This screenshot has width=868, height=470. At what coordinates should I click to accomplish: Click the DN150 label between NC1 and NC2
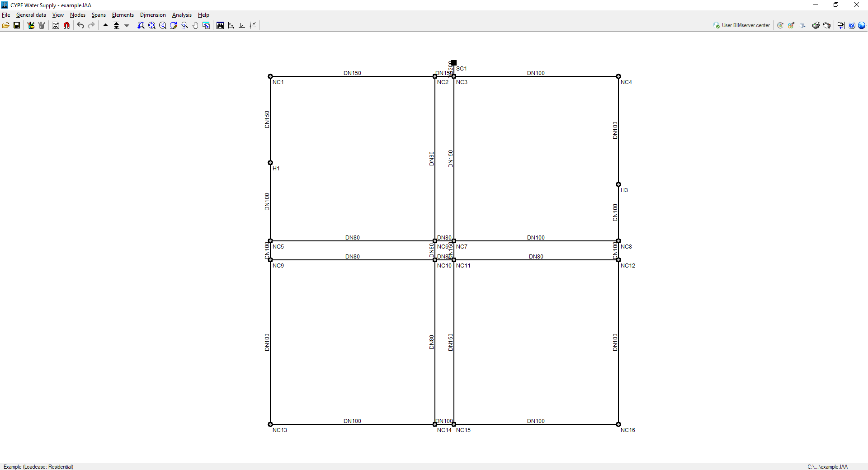(x=352, y=73)
